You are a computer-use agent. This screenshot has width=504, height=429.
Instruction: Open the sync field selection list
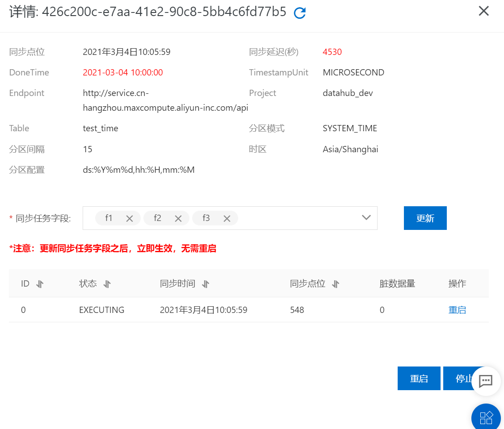coord(366,217)
